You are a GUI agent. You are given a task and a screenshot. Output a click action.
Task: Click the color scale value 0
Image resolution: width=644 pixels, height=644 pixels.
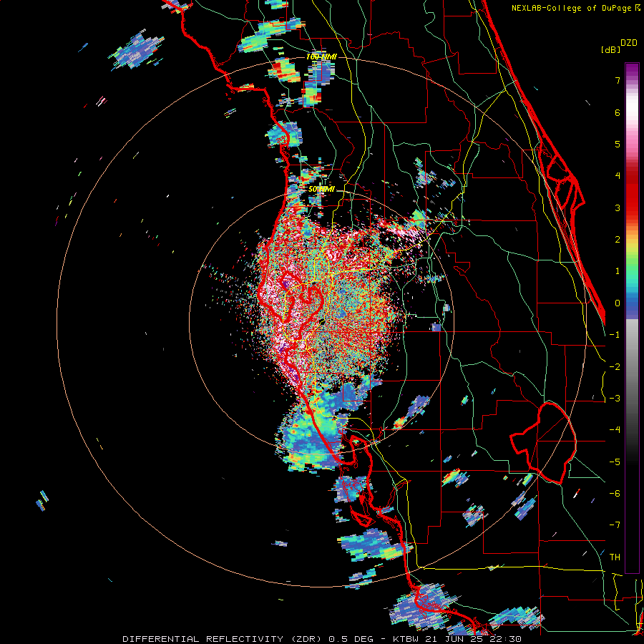click(x=618, y=303)
